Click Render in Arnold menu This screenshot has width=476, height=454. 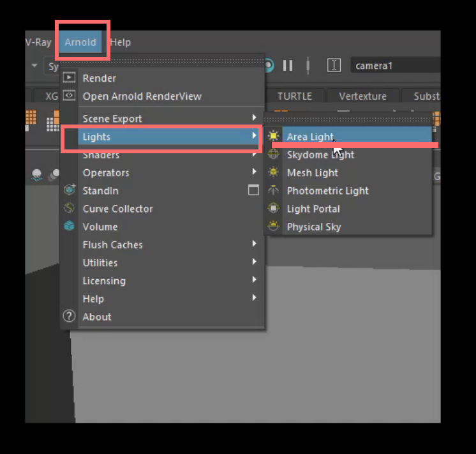tap(163, 78)
